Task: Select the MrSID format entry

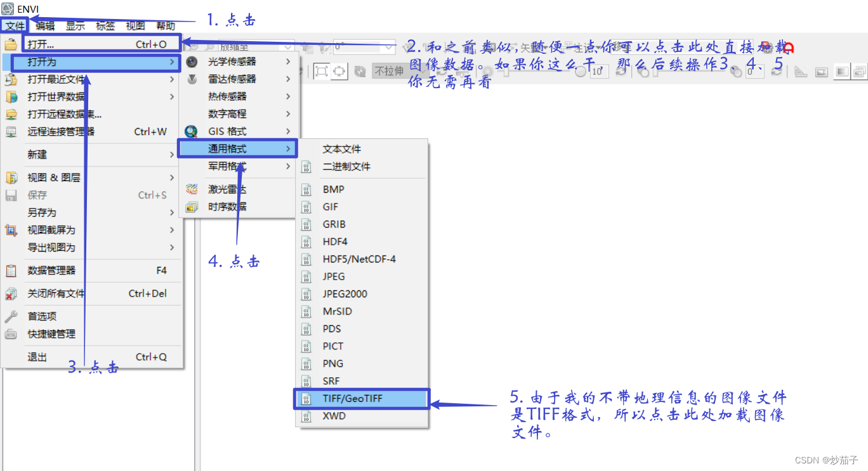Action: [x=362, y=311]
